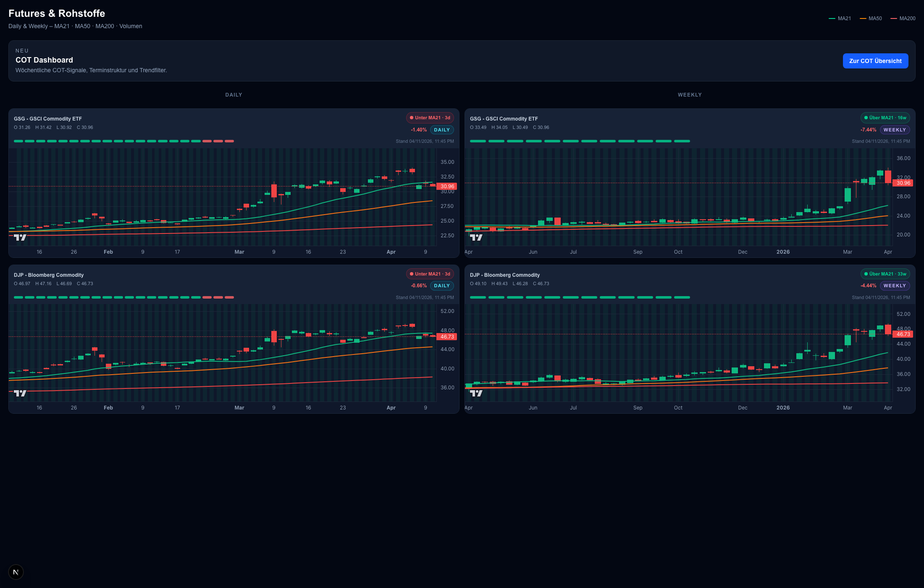The height and width of the screenshot is (588, 924).
Task: Click DJP weekly OHLC value 'O 49.10'
Action: pos(478,283)
